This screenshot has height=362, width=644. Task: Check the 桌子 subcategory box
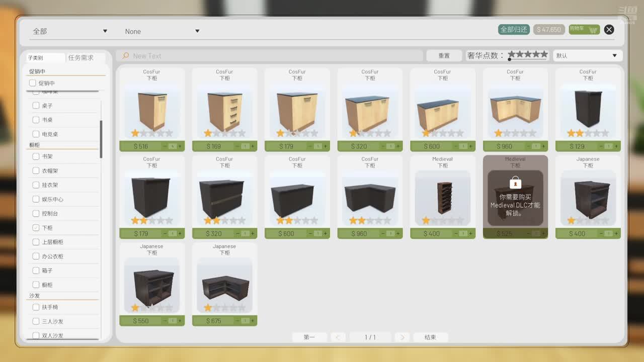36,106
